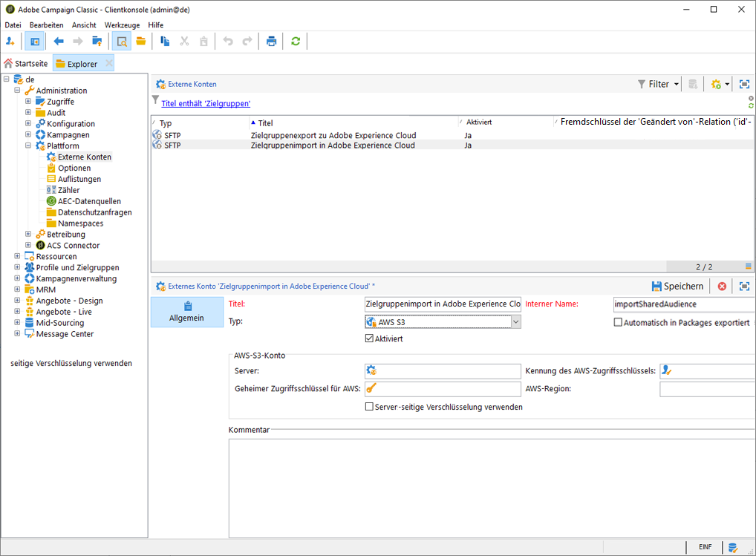The image size is (756, 556).
Task: Collapse the Plattform tree node
Action: pos(28,145)
